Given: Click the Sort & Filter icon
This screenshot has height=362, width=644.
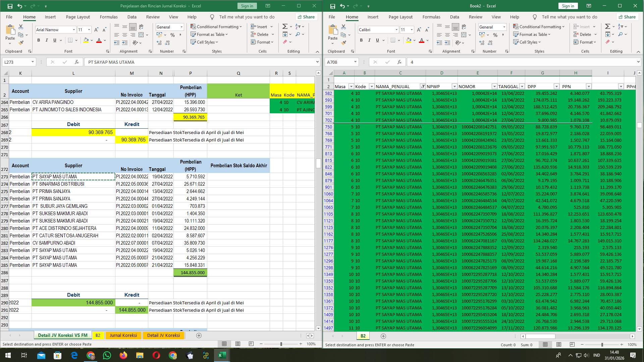Looking at the screenshot, I should [297, 26].
